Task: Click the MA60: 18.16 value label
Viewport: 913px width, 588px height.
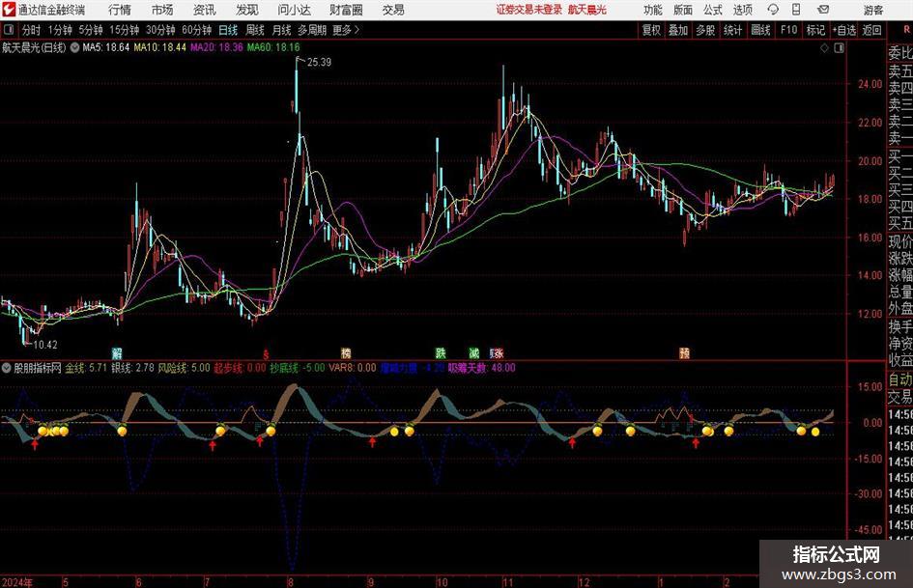Action: pyautogui.click(x=273, y=47)
